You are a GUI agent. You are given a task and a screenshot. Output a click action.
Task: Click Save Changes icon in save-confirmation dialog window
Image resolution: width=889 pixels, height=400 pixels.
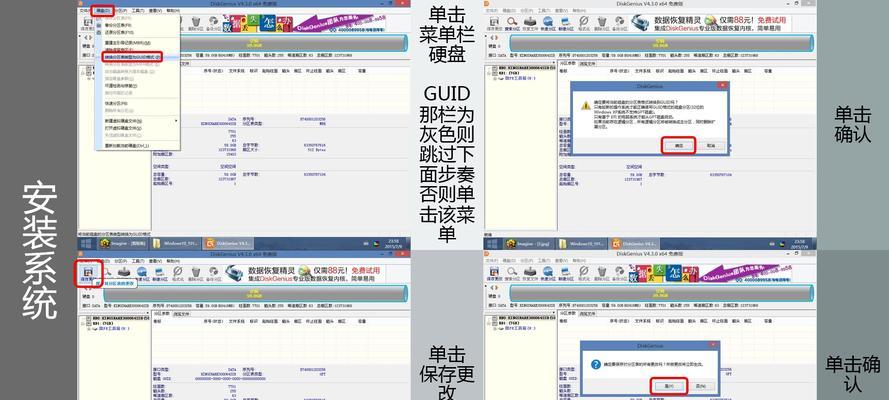pyautogui.click(x=494, y=274)
